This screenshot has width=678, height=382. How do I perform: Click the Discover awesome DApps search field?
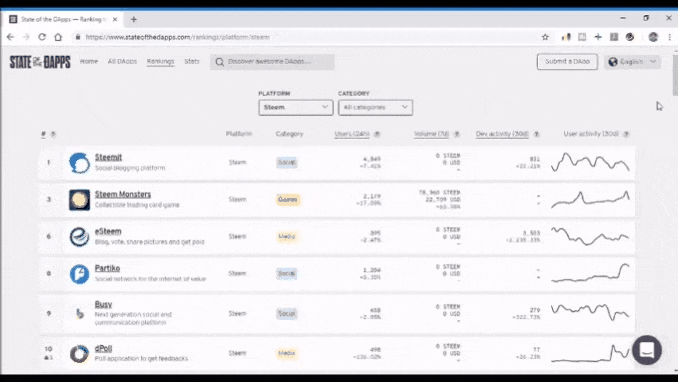point(272,62)
